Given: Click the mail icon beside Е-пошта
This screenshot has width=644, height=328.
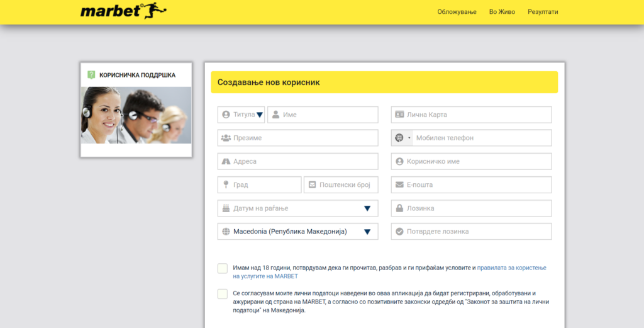Looking at the screenshot, I should pyautogui.click(x=399, y=185).
